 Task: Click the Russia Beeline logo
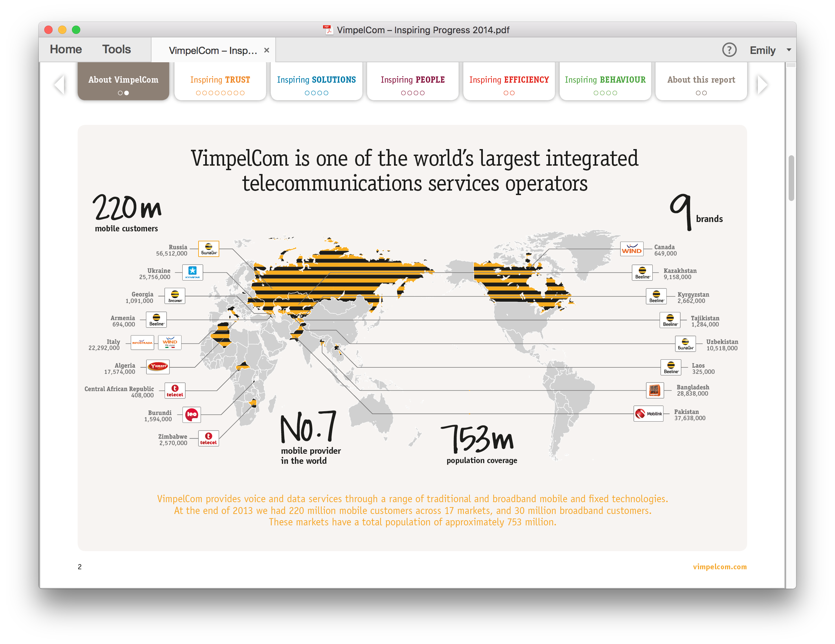tap(208, 249)
